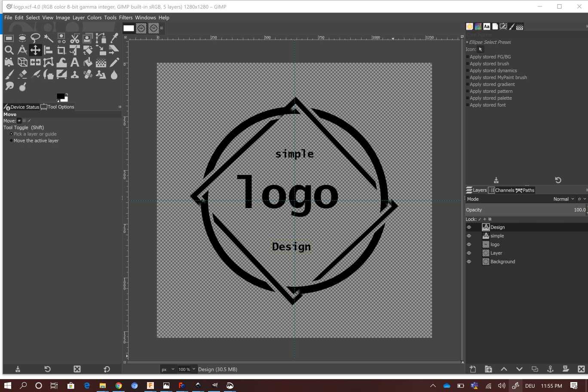Viewport: 588px width, 392px height.
Task: Choose the Fuzzy Select magic wand tool
Action: click(49, 38)
